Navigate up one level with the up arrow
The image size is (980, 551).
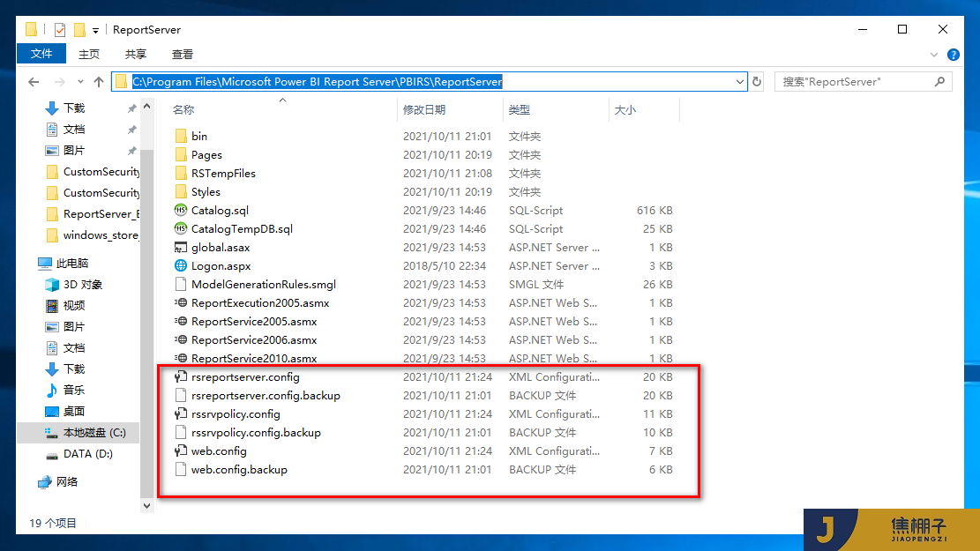[x=100, y=81]
